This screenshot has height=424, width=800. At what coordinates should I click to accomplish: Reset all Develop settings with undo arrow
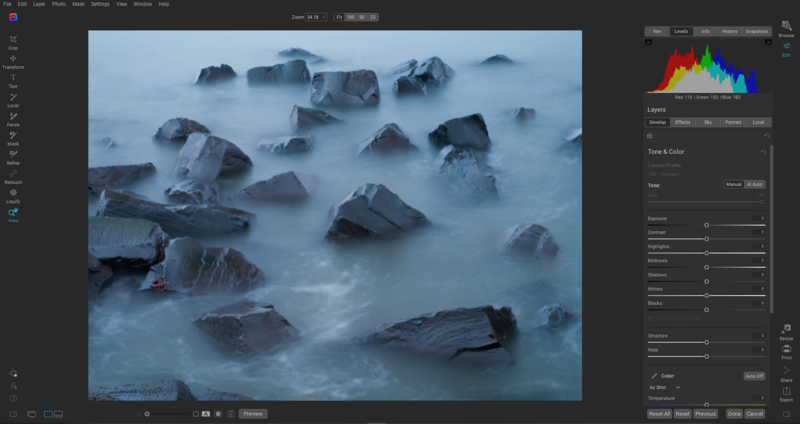tap(766, 136)
